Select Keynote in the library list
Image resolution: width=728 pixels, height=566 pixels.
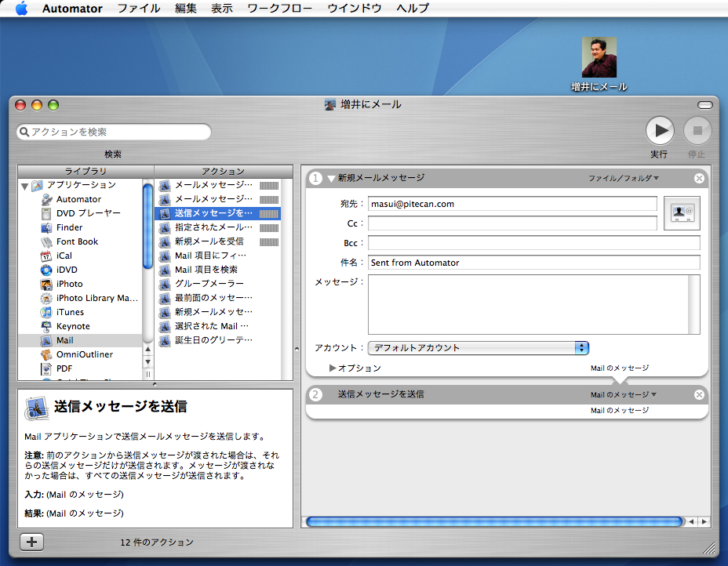[79, 326]
